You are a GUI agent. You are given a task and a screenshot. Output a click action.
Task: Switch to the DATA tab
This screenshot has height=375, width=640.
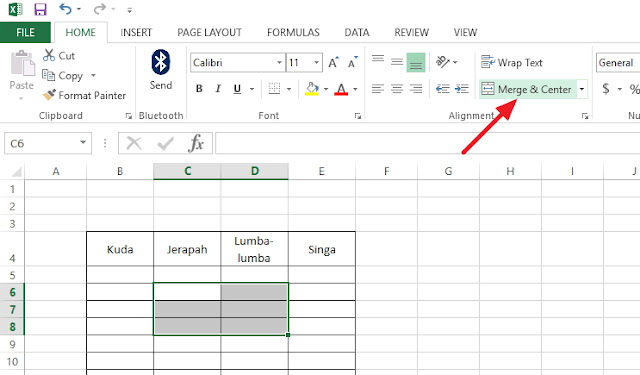[357, 32]
